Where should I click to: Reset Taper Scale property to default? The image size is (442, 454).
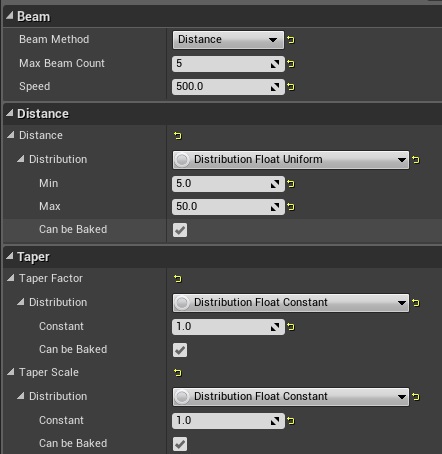[178, 372]
